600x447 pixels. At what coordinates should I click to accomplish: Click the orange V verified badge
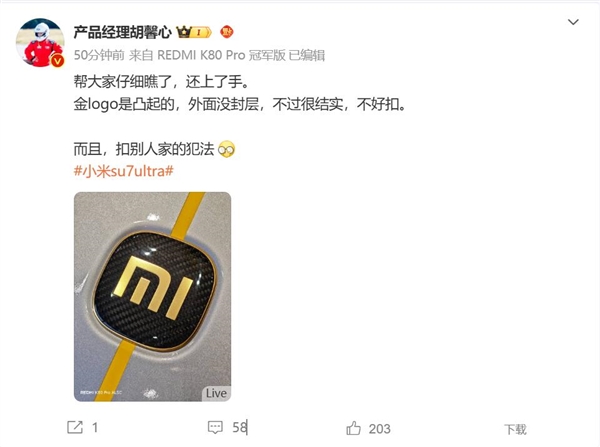pos(58,60)
